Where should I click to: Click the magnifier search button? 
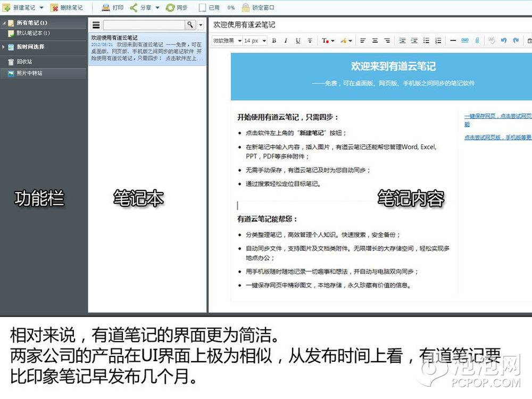coord(190,25)
